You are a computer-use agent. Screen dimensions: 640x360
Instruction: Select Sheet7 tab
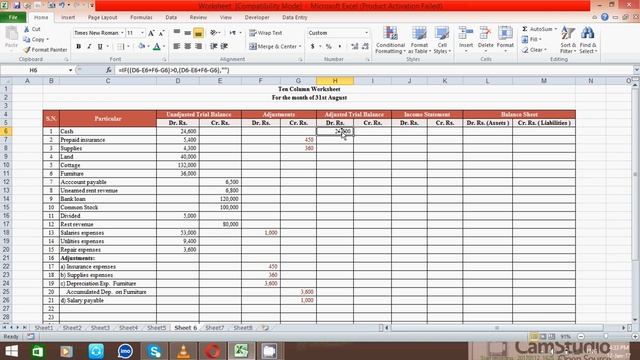click(x=215, y=328)
